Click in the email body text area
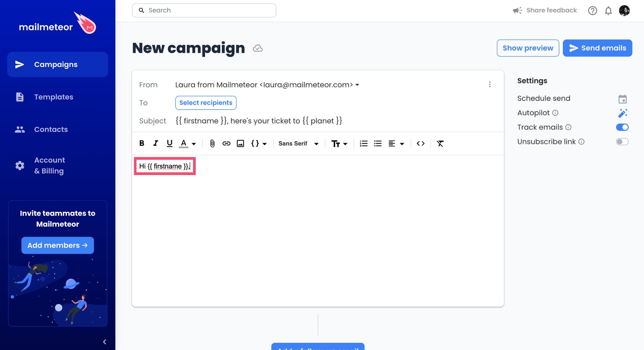Viewport: 644px width, 350px height. (318, 231)
